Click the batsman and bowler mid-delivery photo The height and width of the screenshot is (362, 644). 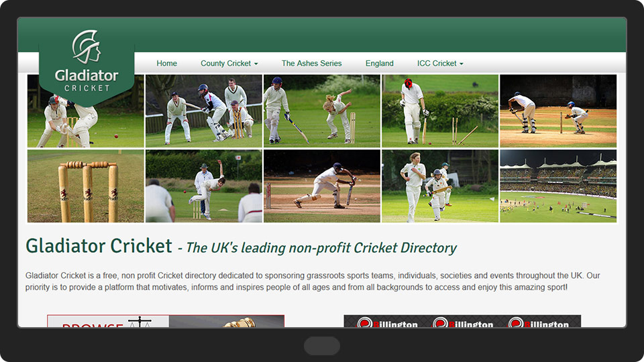[x=322, y=111]
